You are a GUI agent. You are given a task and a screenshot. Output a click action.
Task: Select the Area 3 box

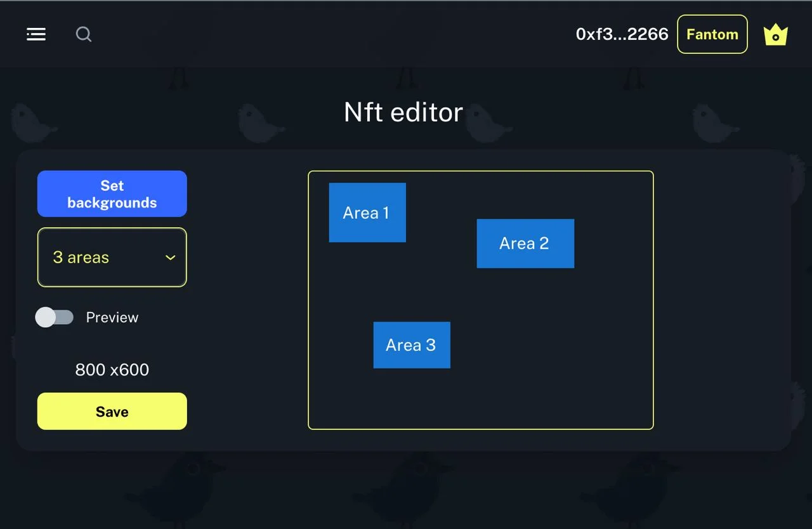click(x=412, y=345)
